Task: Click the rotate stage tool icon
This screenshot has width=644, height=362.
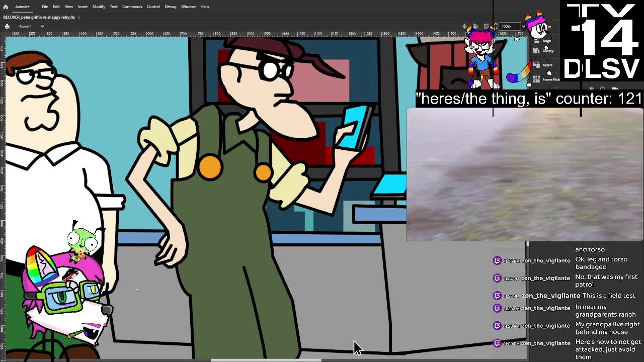Action: click(475, 26)
